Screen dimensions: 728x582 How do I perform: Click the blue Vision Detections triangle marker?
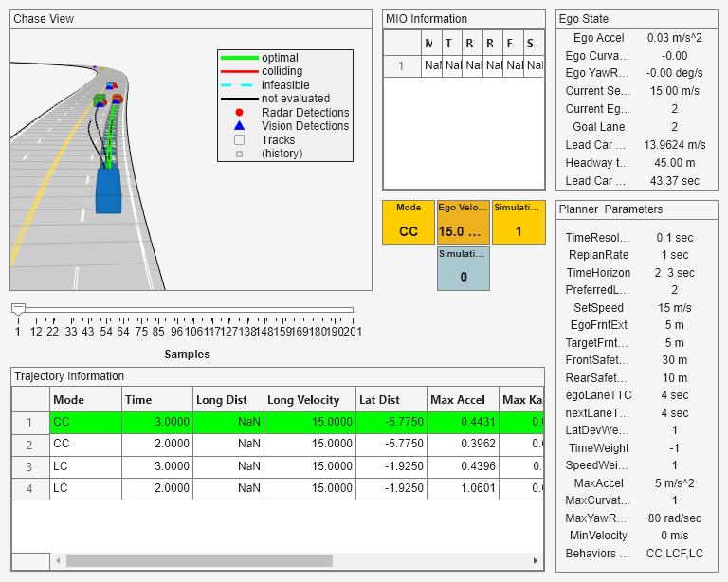pos(239,126)
